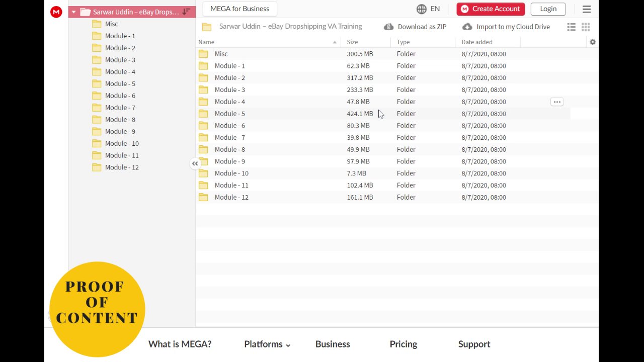The height and width of the screenshot is (362, 644).
Task: Click Module - 2 folder icon in file list
Action: 203,78
